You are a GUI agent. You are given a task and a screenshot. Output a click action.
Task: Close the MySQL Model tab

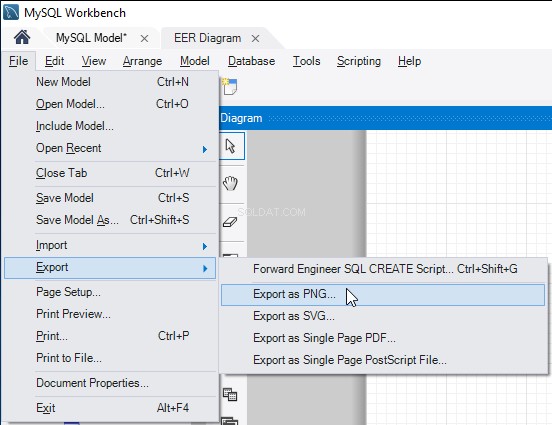(x=144, y=38)
